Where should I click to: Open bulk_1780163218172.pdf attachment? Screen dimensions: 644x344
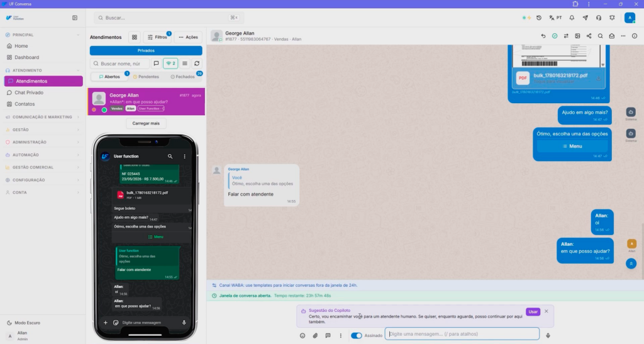558,78
